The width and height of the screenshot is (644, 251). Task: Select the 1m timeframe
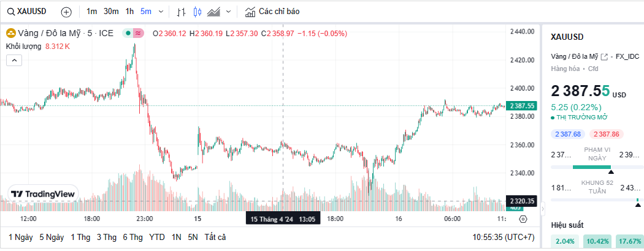(x=91, y=12)
